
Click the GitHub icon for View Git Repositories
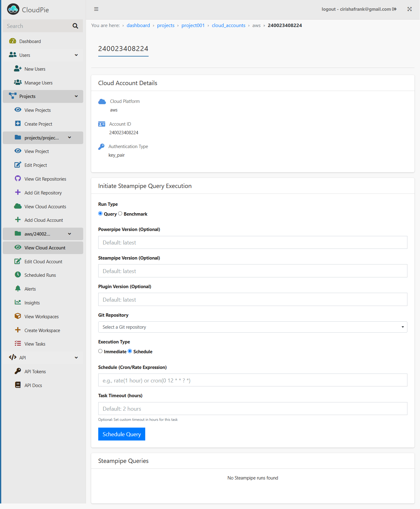pos(18,178)
